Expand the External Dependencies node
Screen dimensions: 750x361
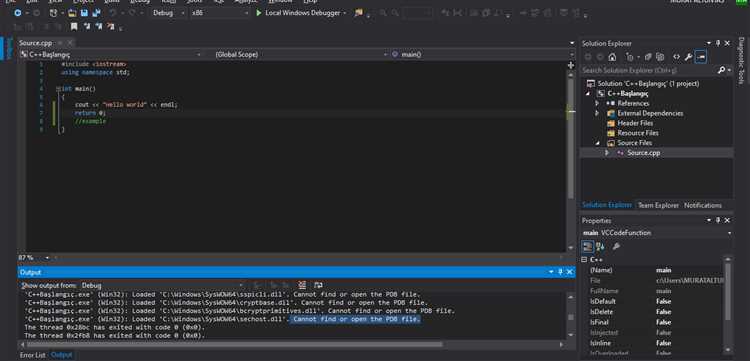tap(597, 113)
